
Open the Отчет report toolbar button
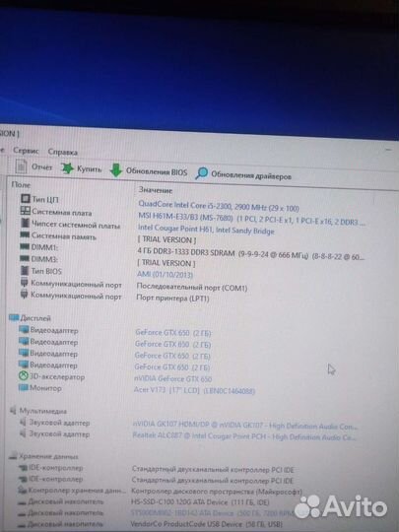33,166
